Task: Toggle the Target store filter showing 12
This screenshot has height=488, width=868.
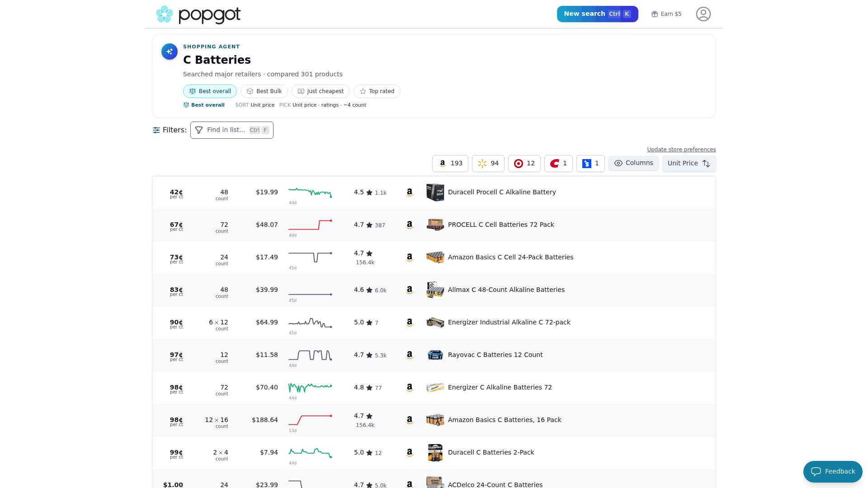Action: pyautogui.click(x=524, y=164)
